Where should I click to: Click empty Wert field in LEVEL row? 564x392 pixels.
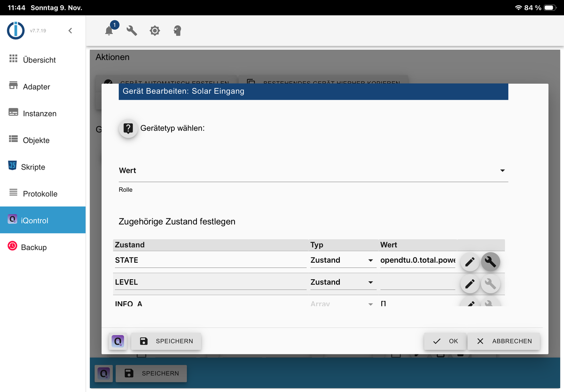point(417,282)
